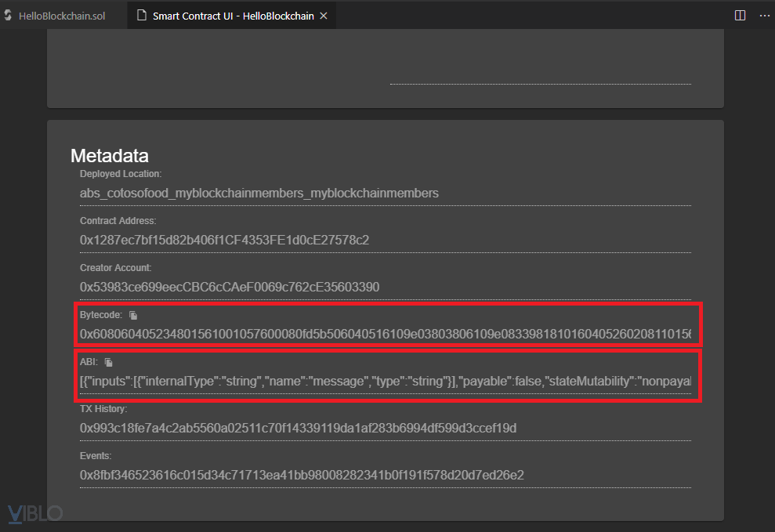Copy the Bytecode value with the copy icon
Screen dimensions: 775x532
coord(133,315)
